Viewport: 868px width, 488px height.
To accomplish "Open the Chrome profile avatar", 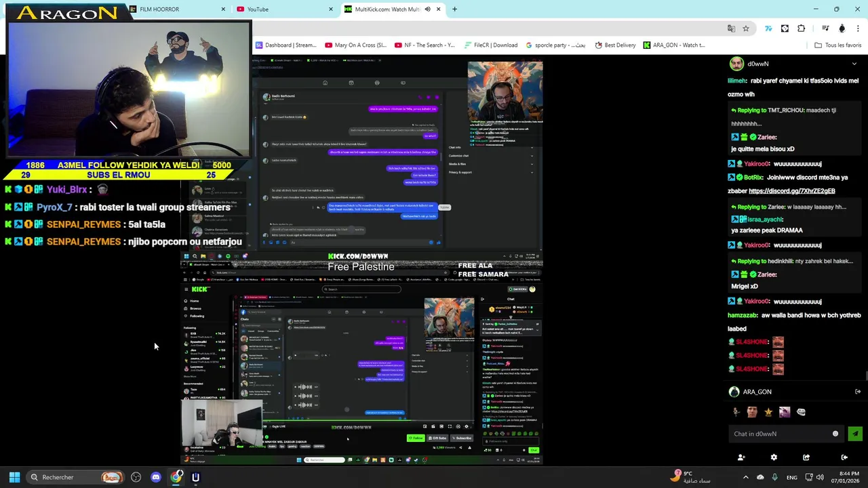I will tap(842, 28).
